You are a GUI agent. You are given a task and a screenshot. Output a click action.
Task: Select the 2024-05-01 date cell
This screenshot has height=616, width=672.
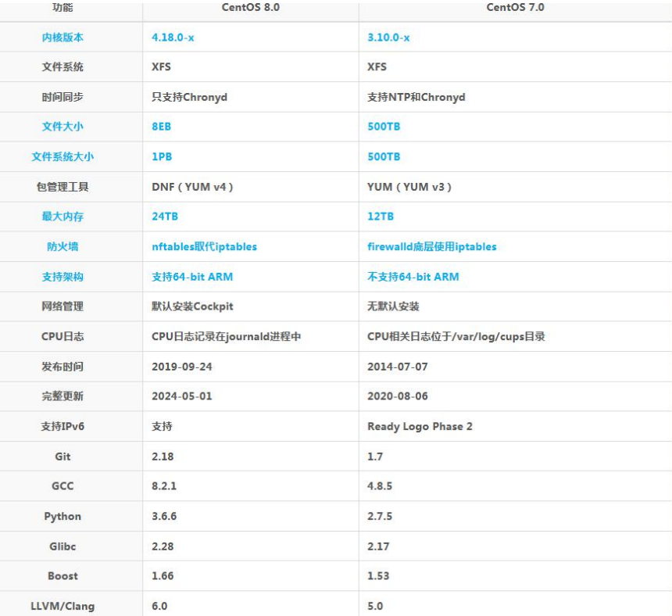coord(182,396)
